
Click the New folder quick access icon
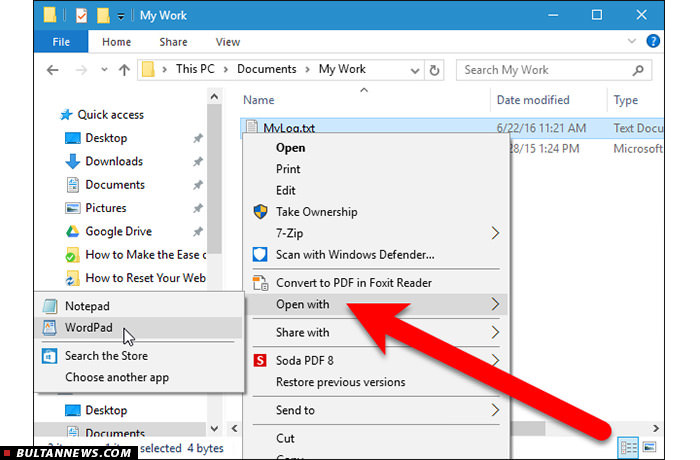point(103,16)
